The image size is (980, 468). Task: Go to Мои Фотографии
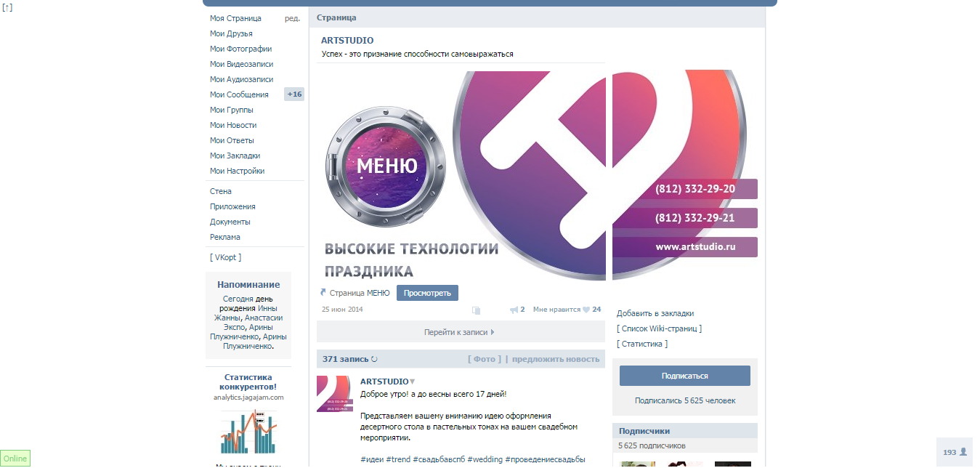click(x=240, y=49)
